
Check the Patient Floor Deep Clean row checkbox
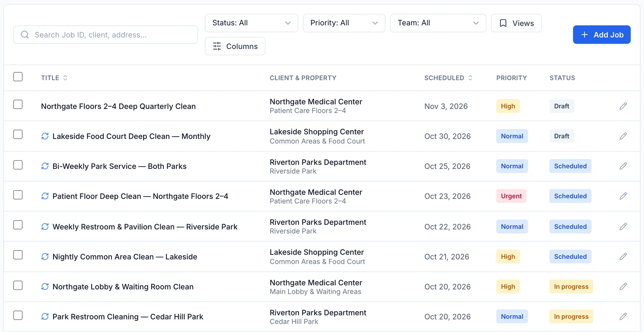click(x=18, y=195)
